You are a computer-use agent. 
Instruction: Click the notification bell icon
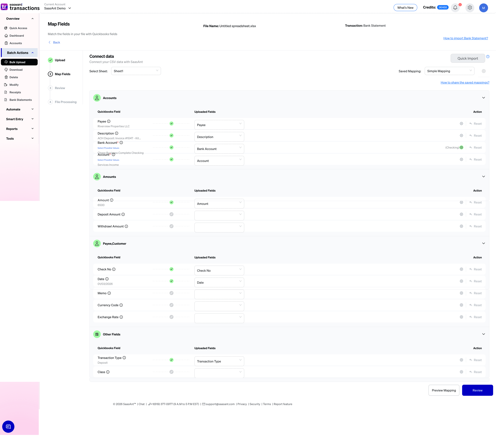pyautogui.click(x=455, y=7)
